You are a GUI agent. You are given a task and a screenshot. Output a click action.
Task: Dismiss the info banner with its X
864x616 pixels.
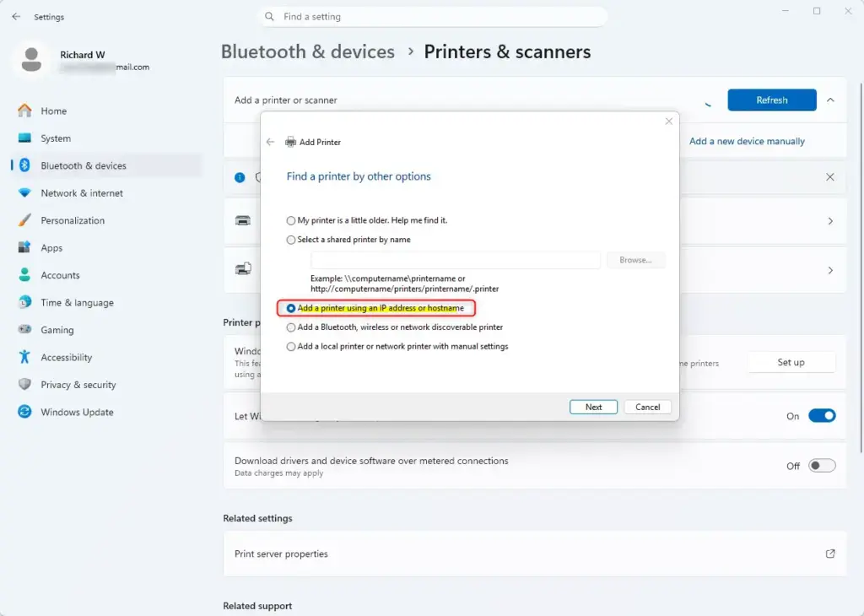tap(830, 177)
